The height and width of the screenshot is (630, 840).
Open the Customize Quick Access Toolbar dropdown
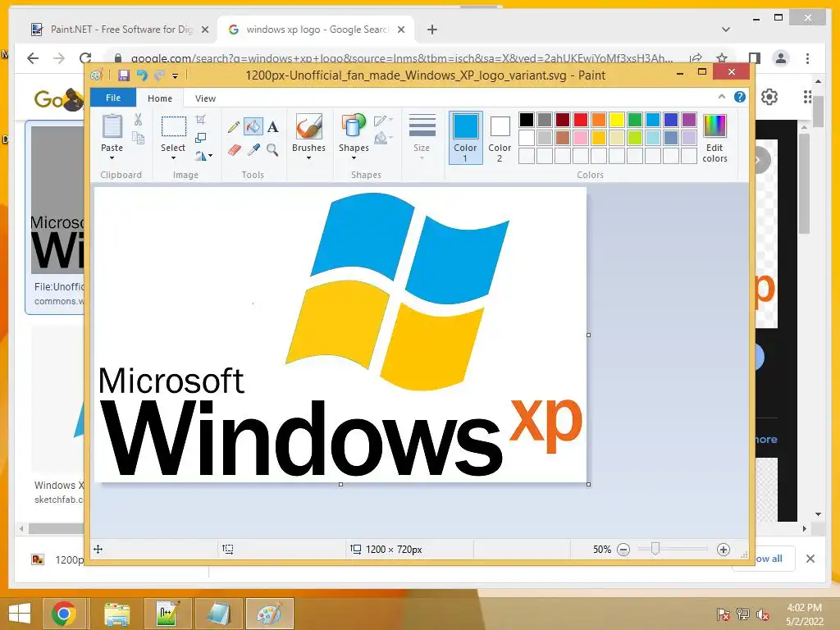[x=176, y=76]
